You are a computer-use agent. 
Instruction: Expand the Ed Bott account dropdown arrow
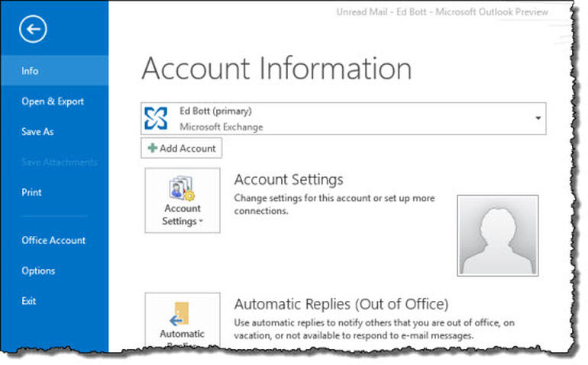pyautogui.click(x=538, y=118)
